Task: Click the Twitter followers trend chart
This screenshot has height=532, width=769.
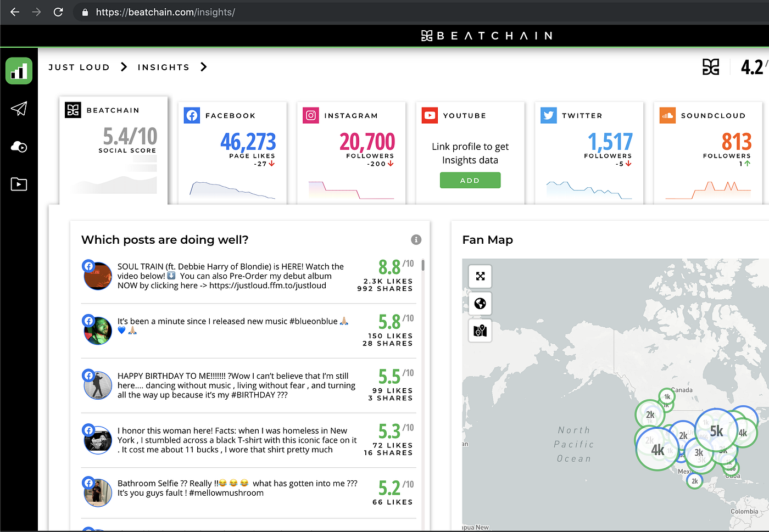Action: (589, 189)
